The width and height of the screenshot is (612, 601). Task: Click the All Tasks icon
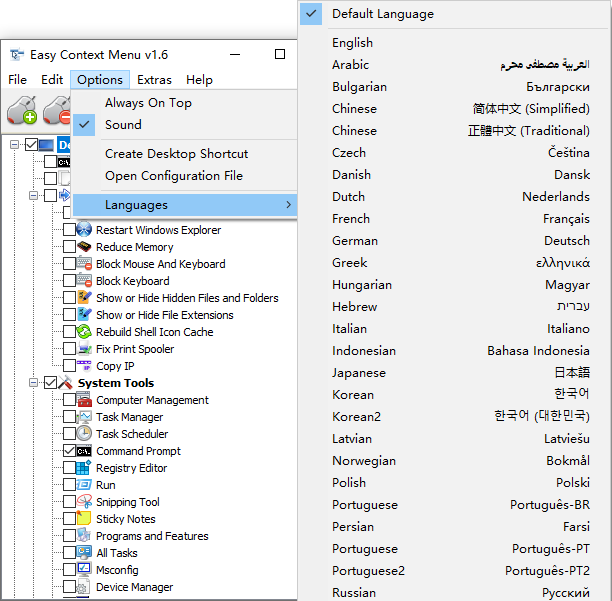point(84,553)
